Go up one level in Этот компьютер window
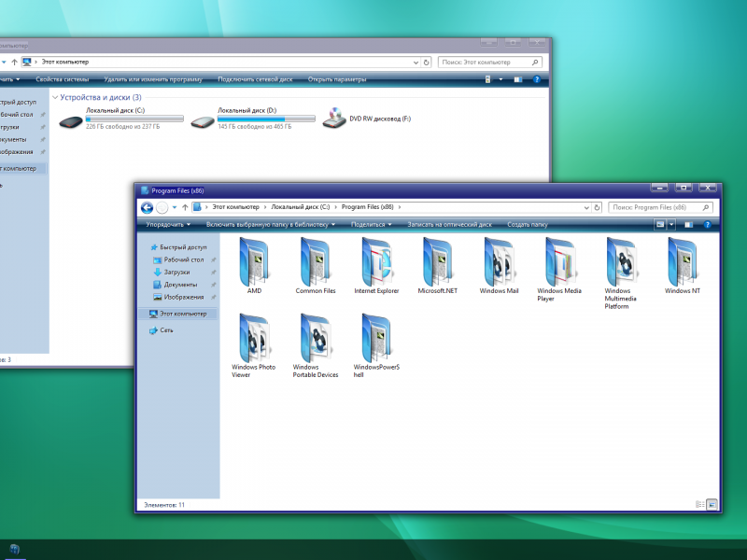Screen dimensions: 747x560 [14, 63]
